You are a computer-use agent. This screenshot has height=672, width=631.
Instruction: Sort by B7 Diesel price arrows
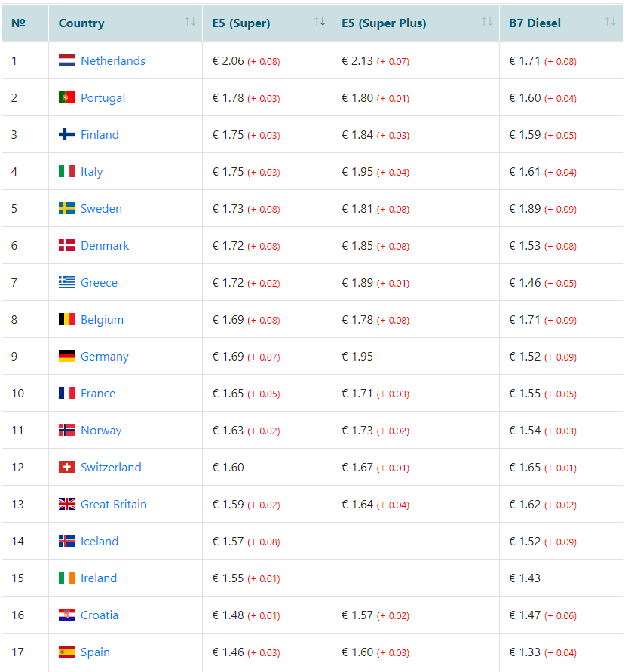(x=610, y=21)
